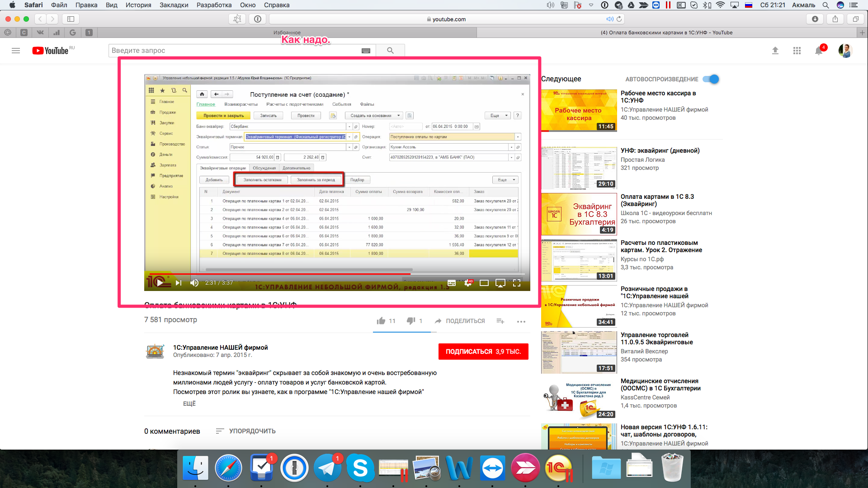Open the Закладки menu in Safari

(x=174, y=5)
